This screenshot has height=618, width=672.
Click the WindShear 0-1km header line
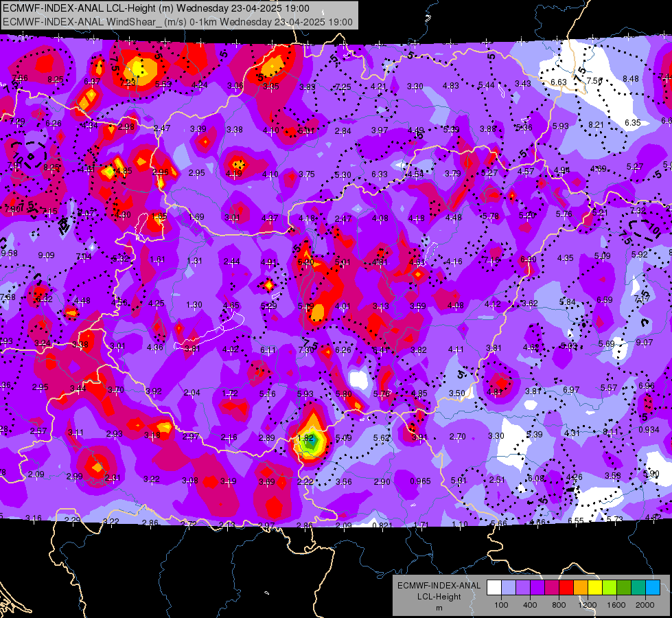(x=177, y=22)
